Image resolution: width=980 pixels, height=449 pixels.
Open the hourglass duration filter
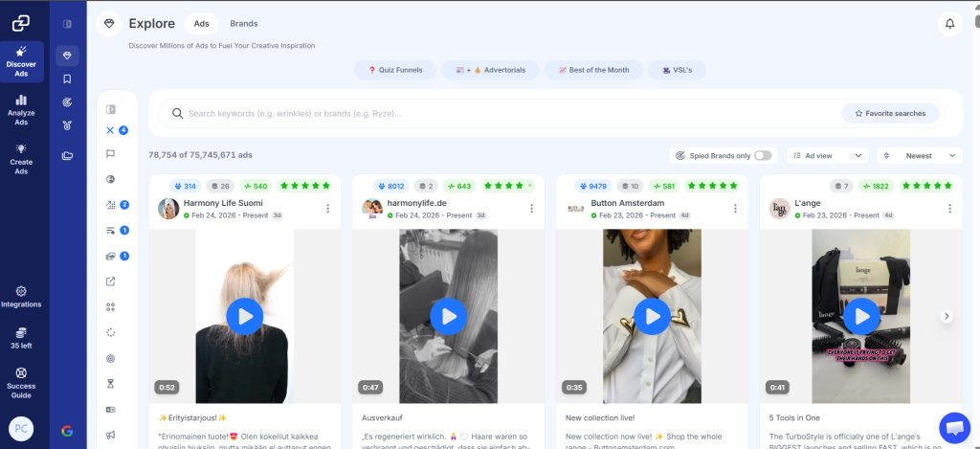[x=111, y=383]
